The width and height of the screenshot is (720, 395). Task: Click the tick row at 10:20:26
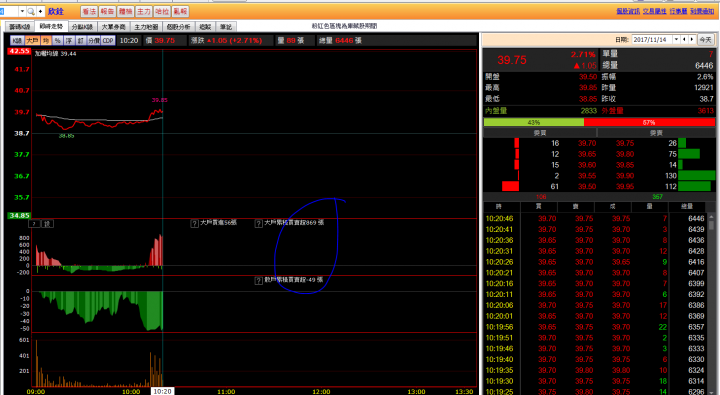(x=595, y=262)
